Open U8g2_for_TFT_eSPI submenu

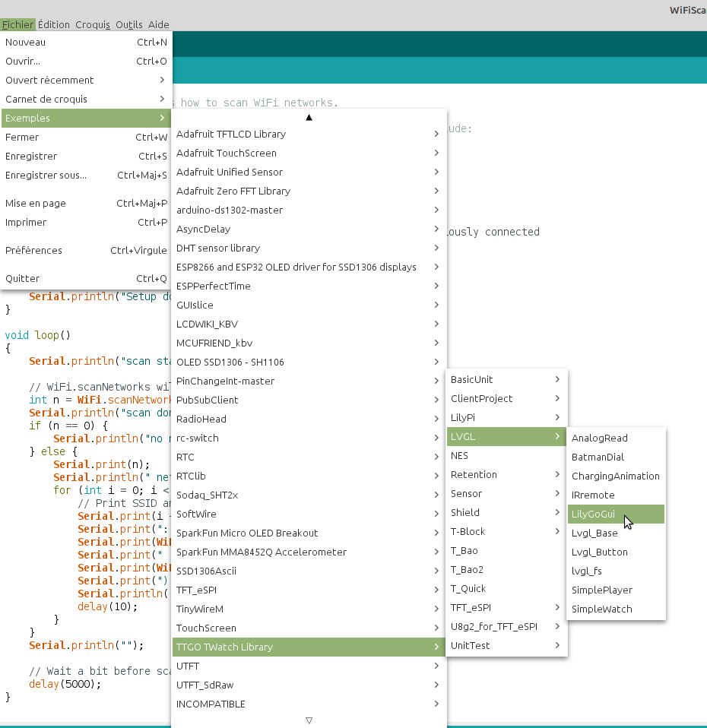click(x=506, y=628)
